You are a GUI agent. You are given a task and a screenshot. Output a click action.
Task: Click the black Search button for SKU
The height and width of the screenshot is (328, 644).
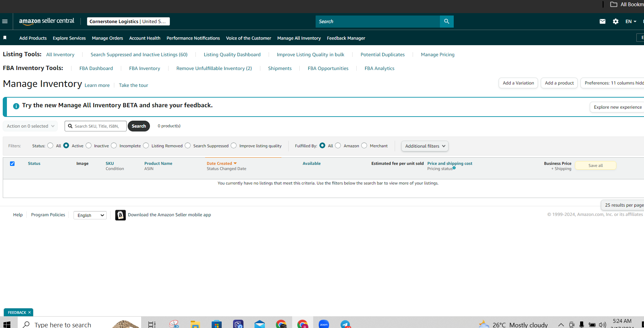click(x=139, y=126)
